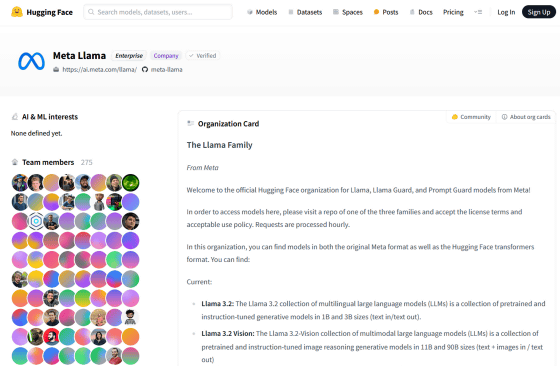Image resolution: width=560 pixels, height=366 pixels.
Task: Click the Organization Card icon
Action: [190, 124]
